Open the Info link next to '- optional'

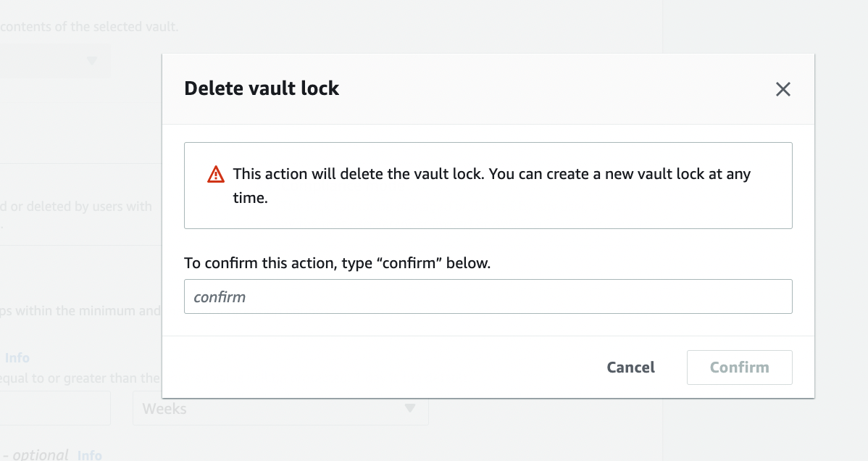pyautogui.click(x=90, y=455)
